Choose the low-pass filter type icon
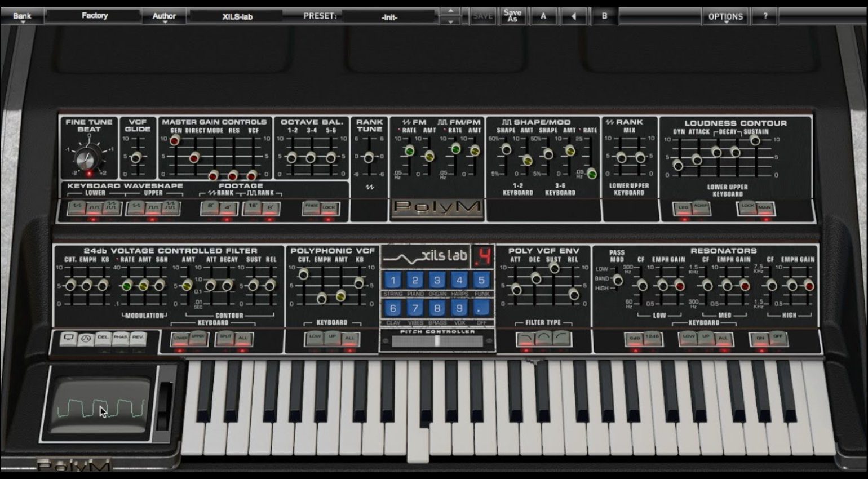868x479 pixels. point(525,339)
